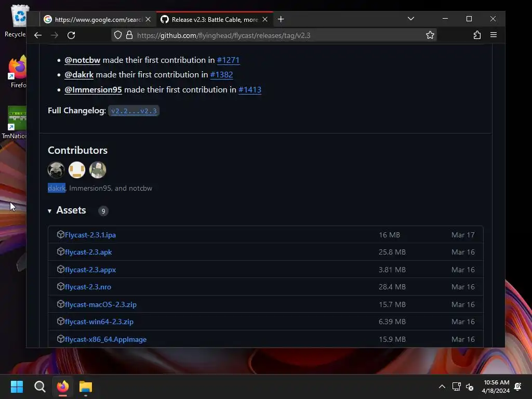Click package icon beside flycast-x86_64.AppImage

(61, 339)
